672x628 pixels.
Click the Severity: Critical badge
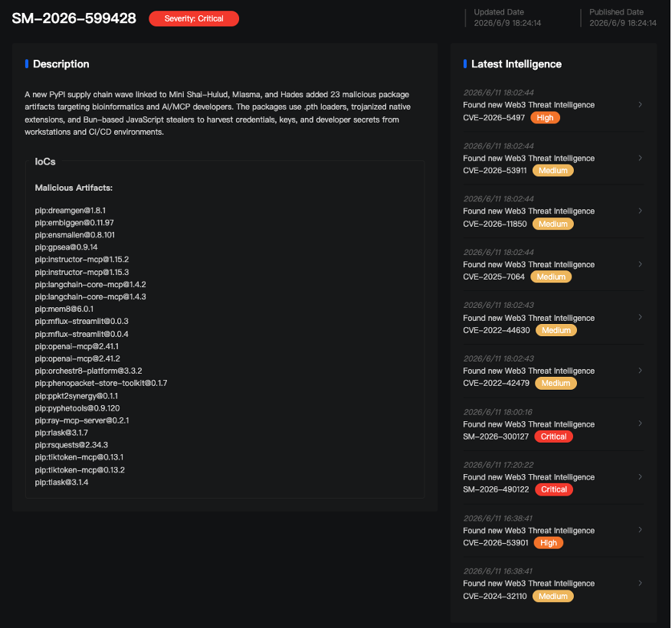click(x=194, y=18)
